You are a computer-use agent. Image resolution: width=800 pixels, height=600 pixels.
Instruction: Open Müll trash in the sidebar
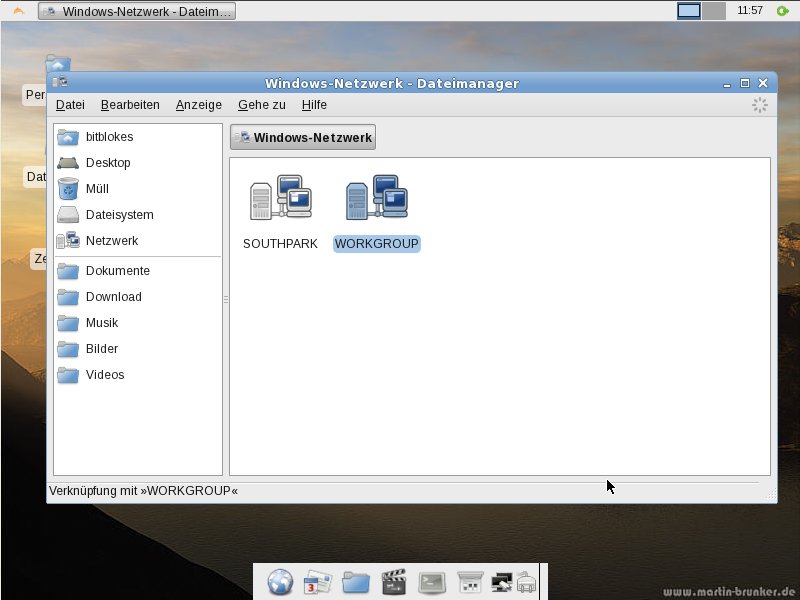pyautogui.click(x=138, y=189)
